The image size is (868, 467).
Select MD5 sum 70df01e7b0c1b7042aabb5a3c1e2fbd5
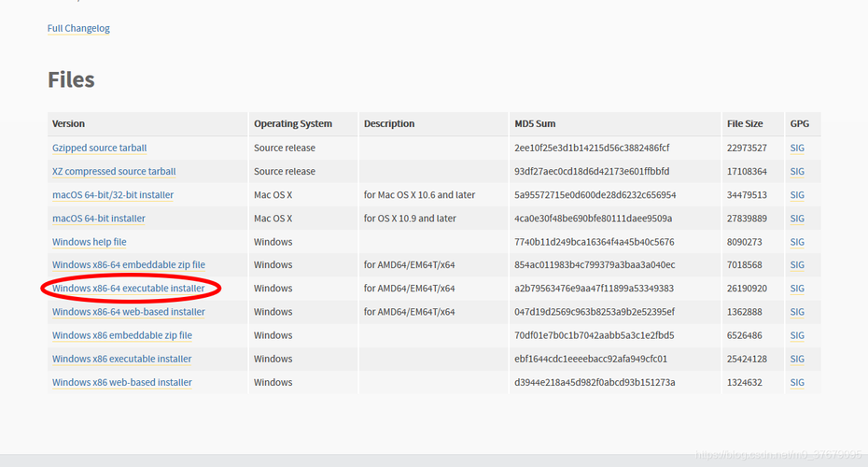[x=594, y=335]
